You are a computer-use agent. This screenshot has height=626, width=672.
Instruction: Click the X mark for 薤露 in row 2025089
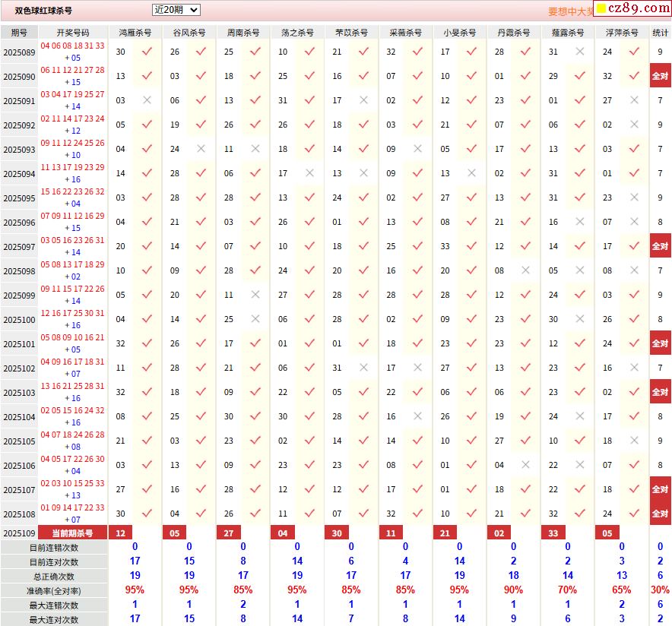click(580, 52)
